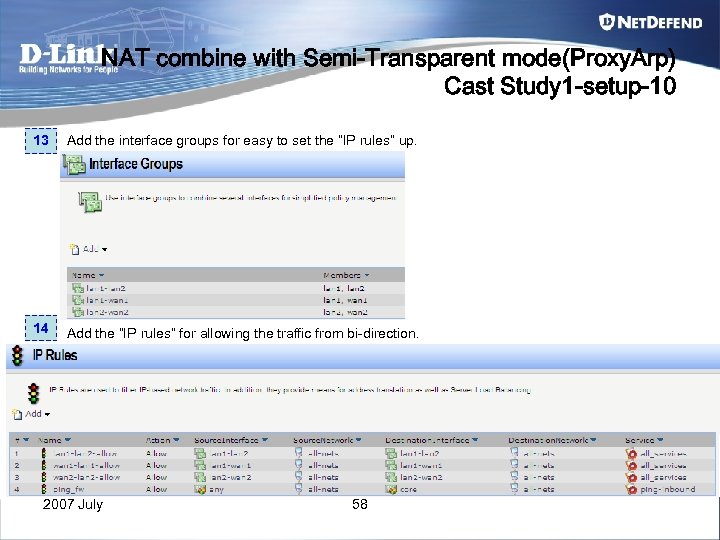Click destination interface icon in rule 1 row
Image resolution: width=720 pixels, height=540 pixels.
coord(391,453)
